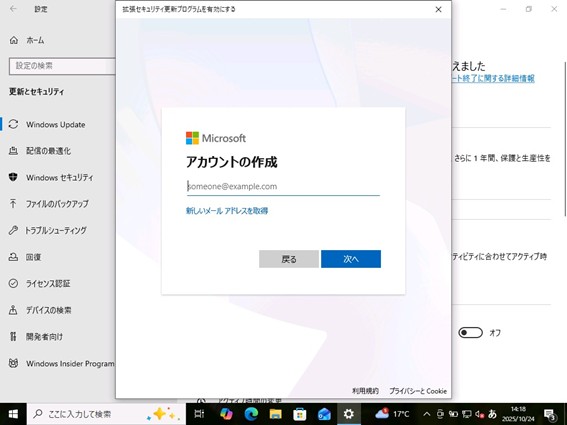Click 新しいメール アドレスを取得 link
567x425 pixels.
[x=227, y=211]
